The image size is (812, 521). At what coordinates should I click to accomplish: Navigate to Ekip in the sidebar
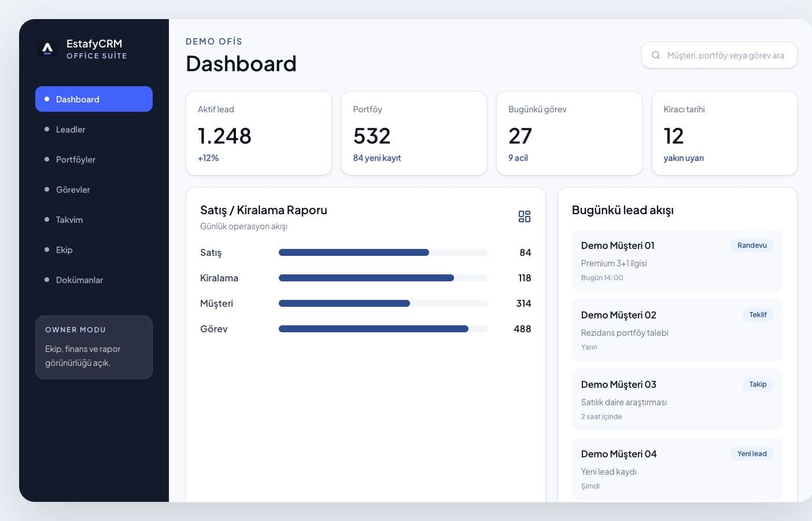pos(94,250)
